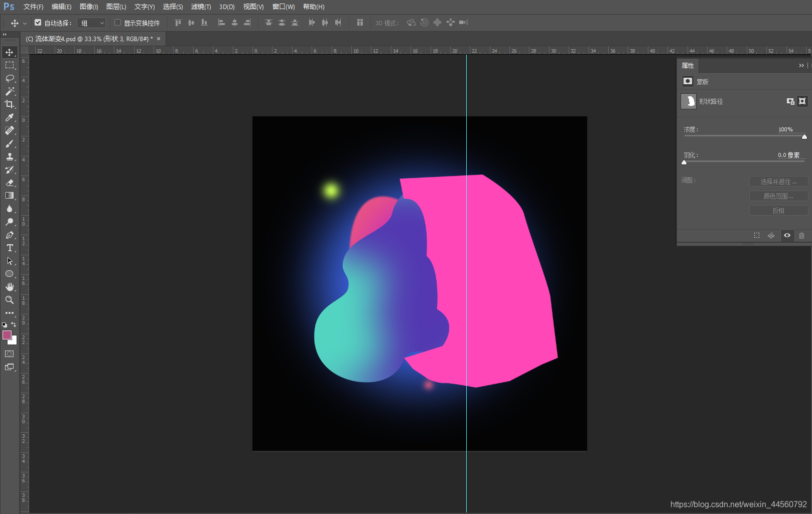
Task: Toggle mask visibility eye icon
Action: pyautogui.click(x=787, y=236)
